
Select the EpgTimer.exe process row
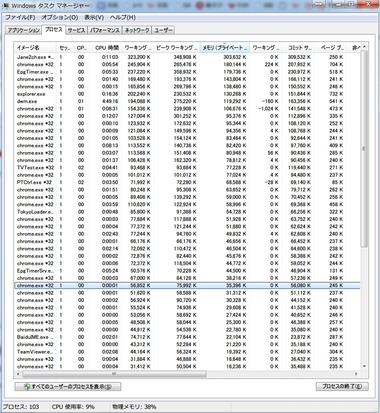tap(187, 72)
